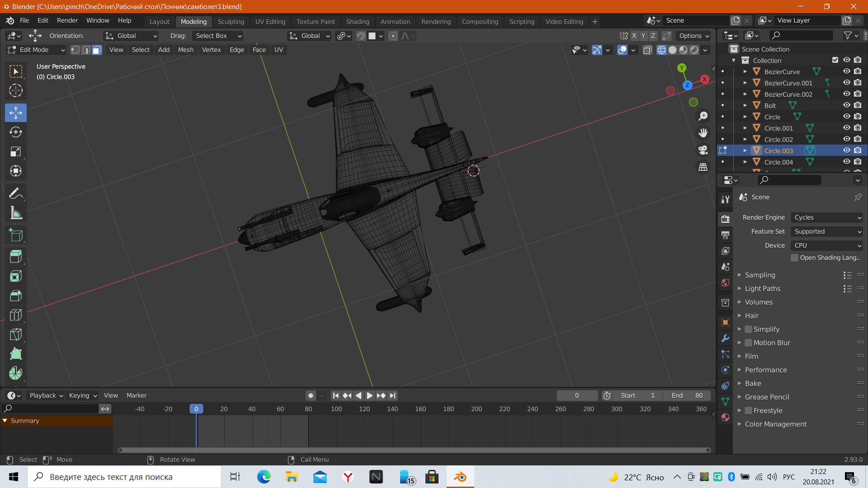This screenshot has width=868, height=488.
Task: Switch to the Shading workspace tab
Action: click(357, 22)
